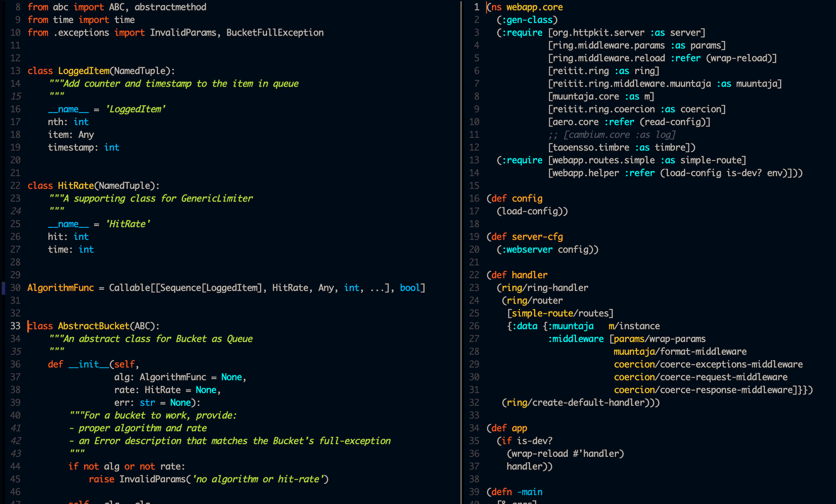Click the commented cambium.core require line
This screenshot has height=504, width=836.
[612, 135]
